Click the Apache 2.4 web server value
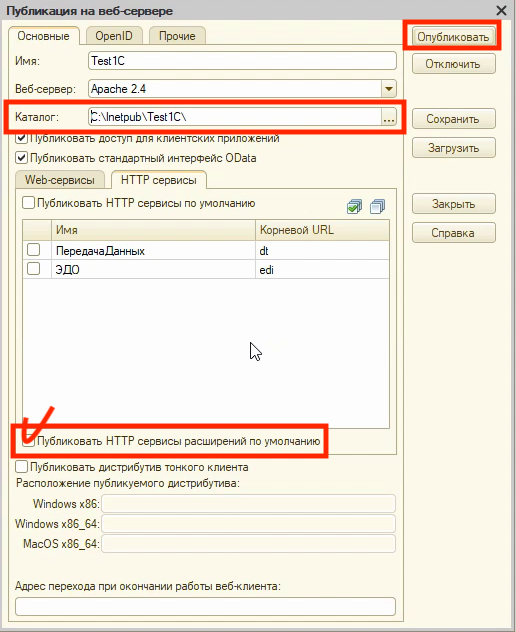The image size is (516, 632). (x=118, y=89)
